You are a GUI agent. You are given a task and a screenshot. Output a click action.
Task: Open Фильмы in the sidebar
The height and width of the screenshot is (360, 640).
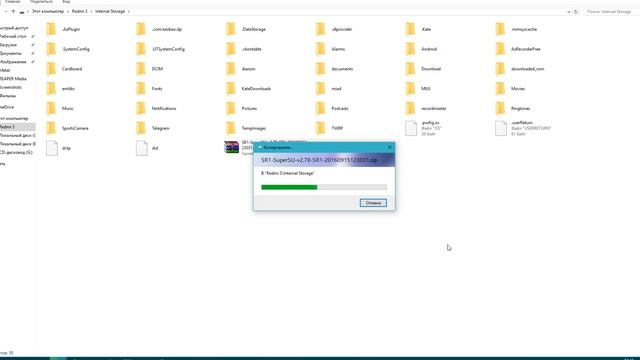[x=8, y=96]
